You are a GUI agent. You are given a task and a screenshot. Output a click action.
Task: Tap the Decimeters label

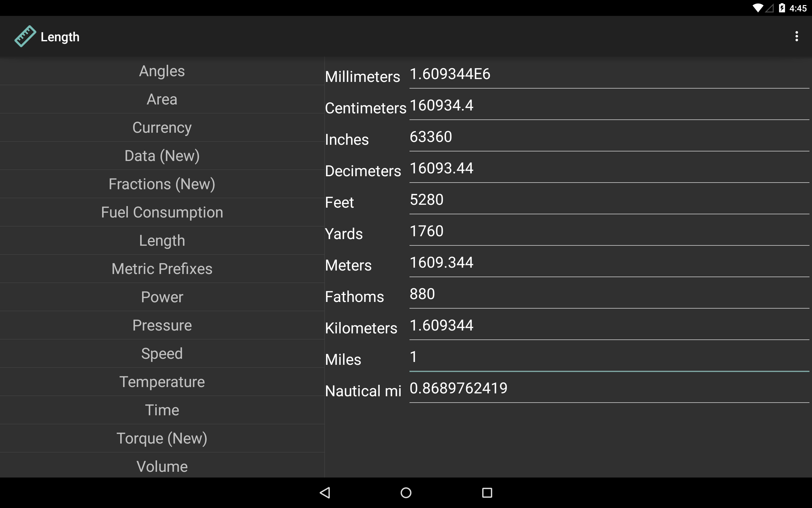(363, 171)
